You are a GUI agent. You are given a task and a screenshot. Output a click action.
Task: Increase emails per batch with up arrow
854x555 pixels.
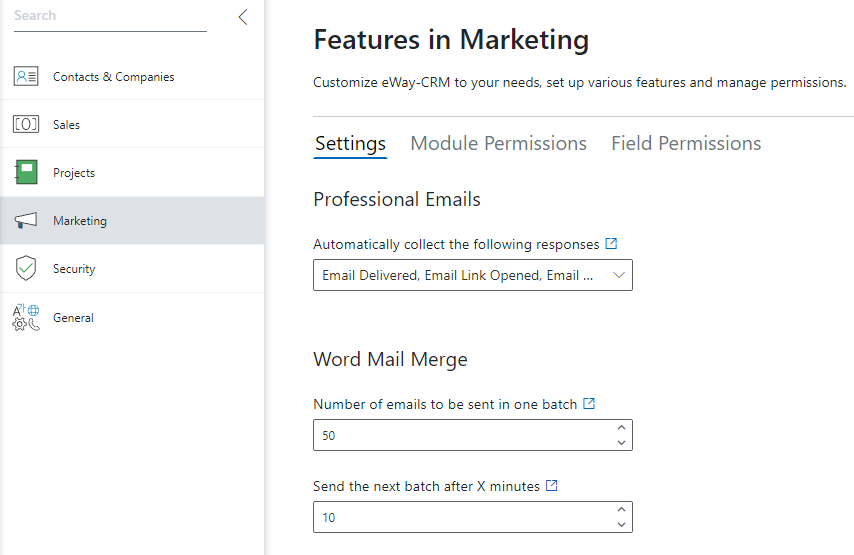(621, 428)
